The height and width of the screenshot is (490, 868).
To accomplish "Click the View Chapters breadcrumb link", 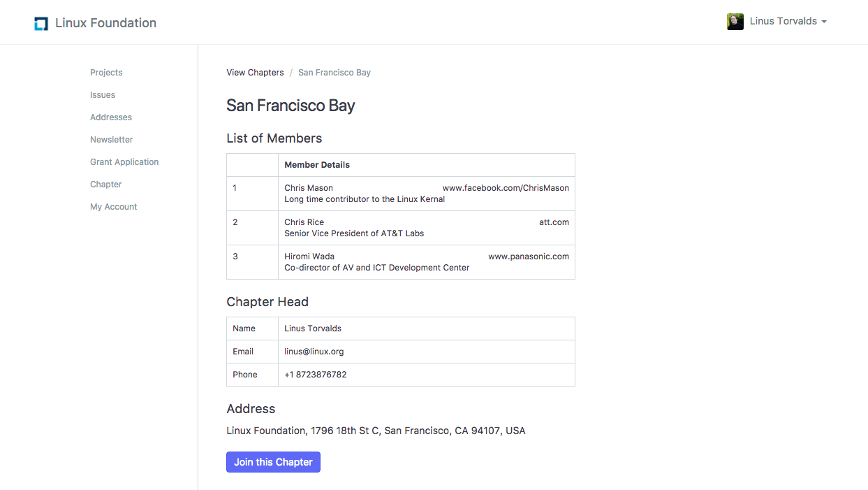I will point(255,73).
